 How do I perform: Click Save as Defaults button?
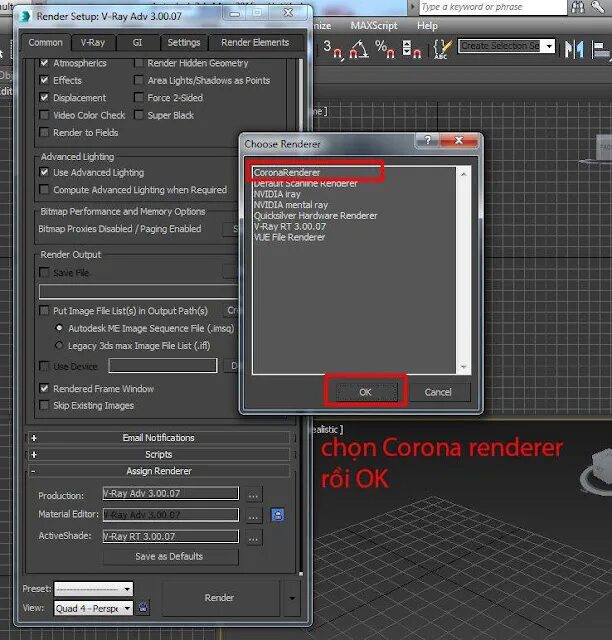(x=169, y=556)
